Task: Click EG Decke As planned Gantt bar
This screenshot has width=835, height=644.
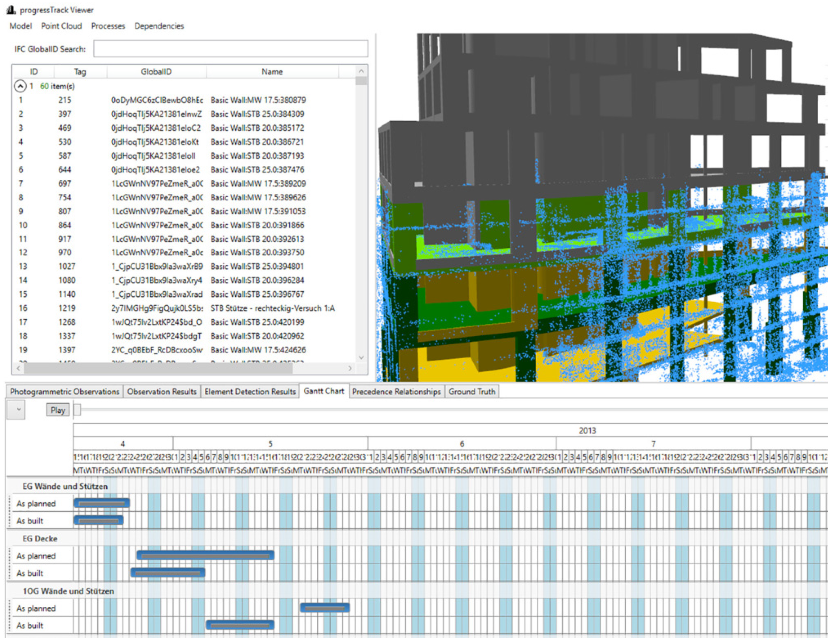Action: (x=205, y=555)
